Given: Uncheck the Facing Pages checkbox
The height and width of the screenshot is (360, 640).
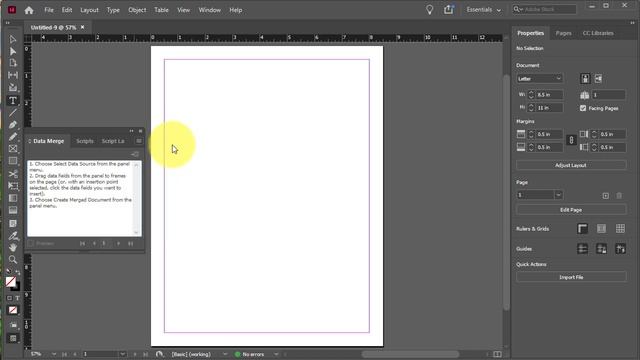Looking at the screenshot, I should [583, 108].
